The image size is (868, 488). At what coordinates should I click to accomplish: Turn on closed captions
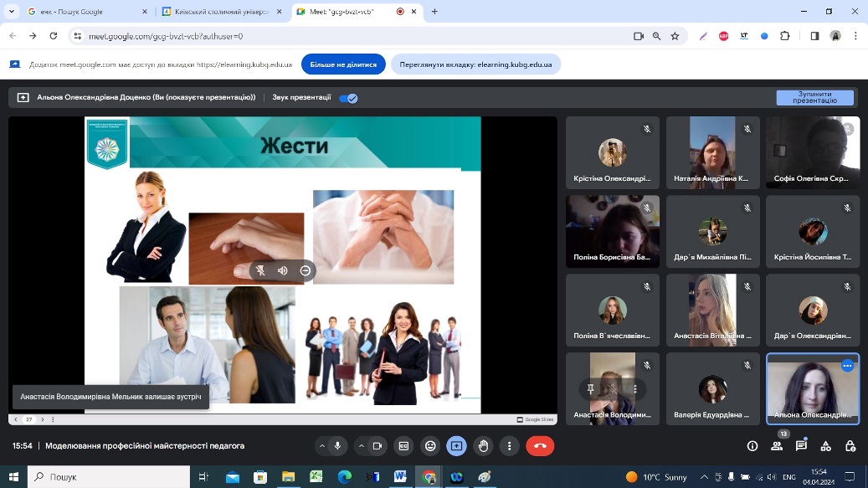click(403, 446)
